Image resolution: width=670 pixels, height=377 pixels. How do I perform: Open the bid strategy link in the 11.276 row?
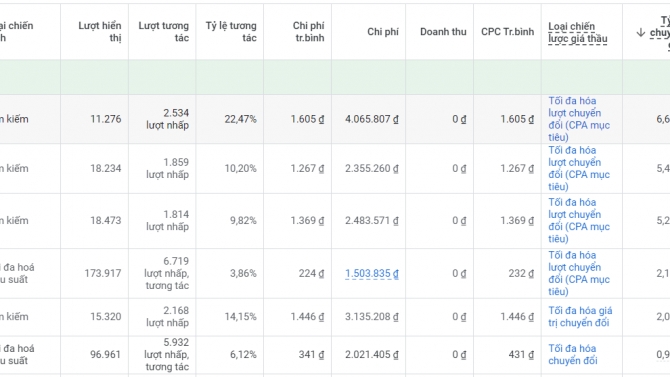(x=579, y=119)
